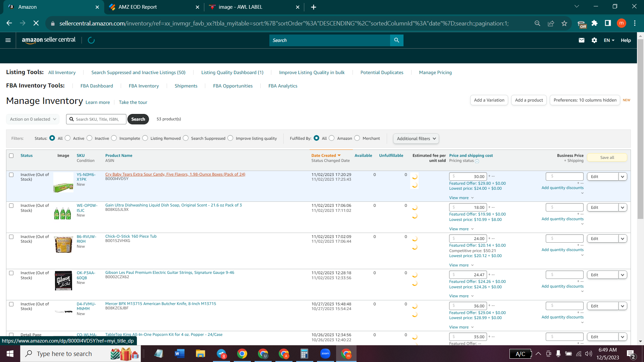Image resolution: width=644 pixels, height=362 pixels.
Task: Open the Chrome profile avatar
Action: [622, 23]
